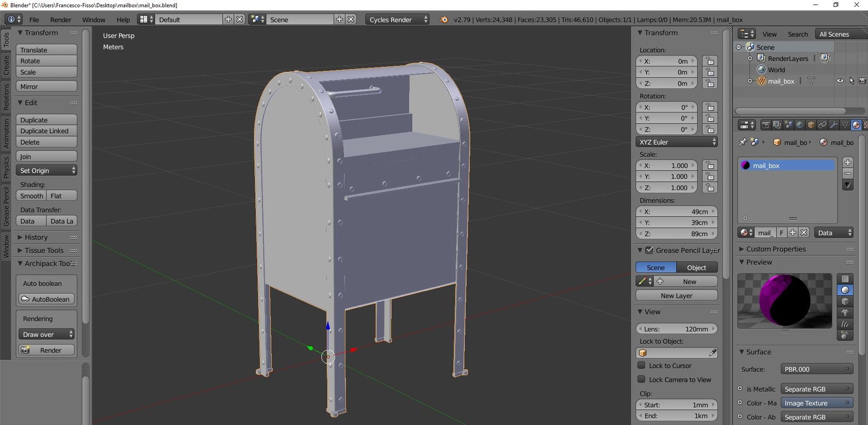
Task: Click the pin icon in material context
Action: click(x=743, y=142)
